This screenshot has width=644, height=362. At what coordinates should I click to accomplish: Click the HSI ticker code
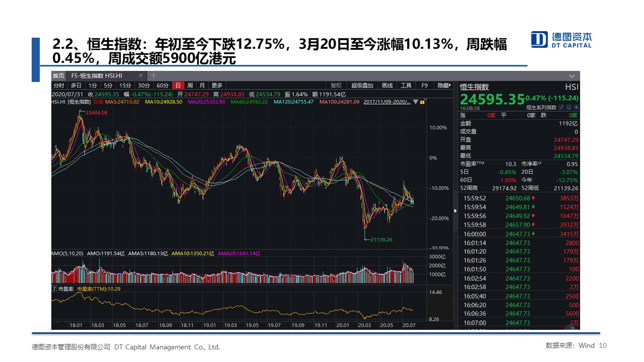(x=572, y=87)
